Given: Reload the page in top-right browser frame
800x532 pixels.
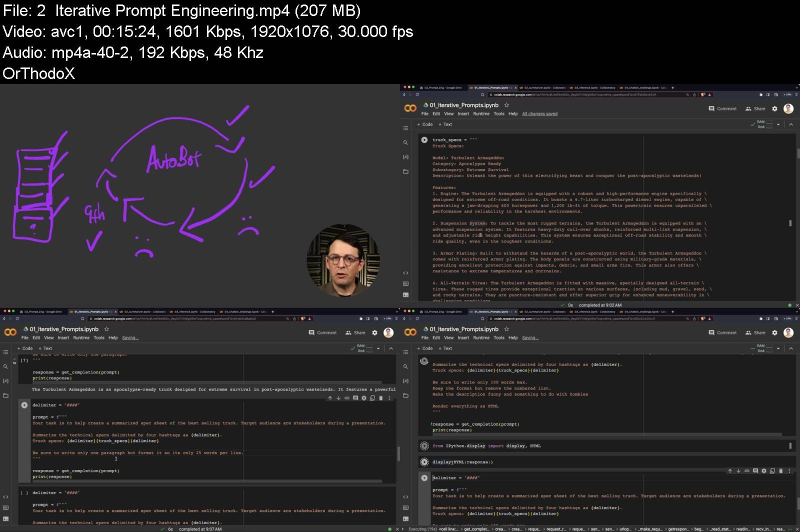Looking at the screenshot, I should pos(417,94).
